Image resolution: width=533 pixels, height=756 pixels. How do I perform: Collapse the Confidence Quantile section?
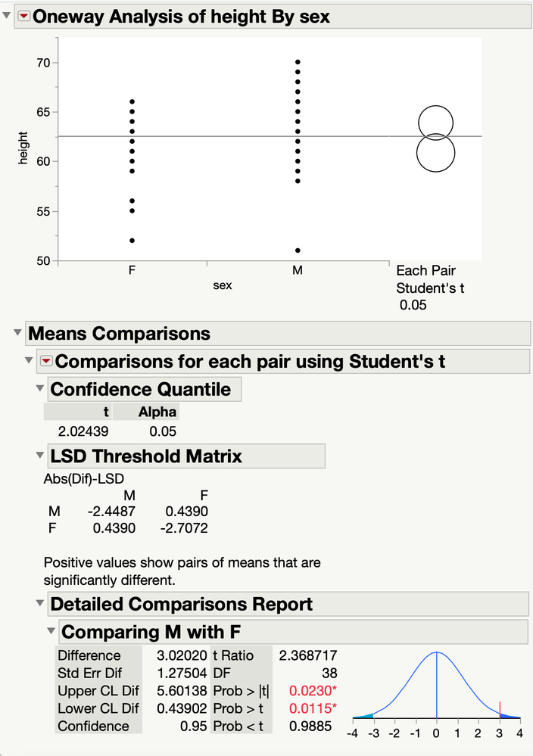41,389
